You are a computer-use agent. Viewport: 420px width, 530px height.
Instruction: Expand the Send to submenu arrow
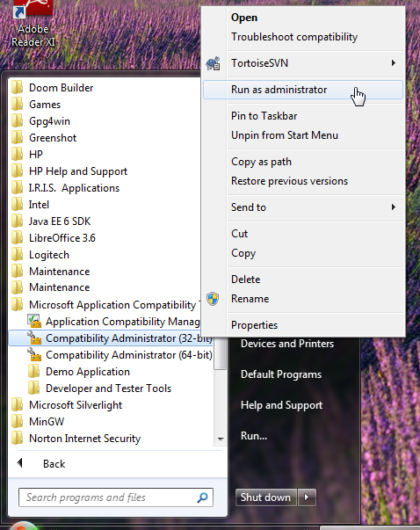coord(394,207)
